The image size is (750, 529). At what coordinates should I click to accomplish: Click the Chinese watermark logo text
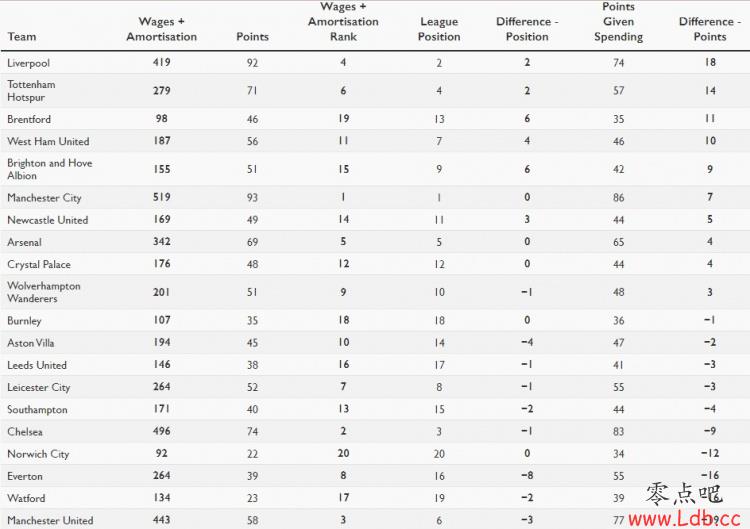684,494
